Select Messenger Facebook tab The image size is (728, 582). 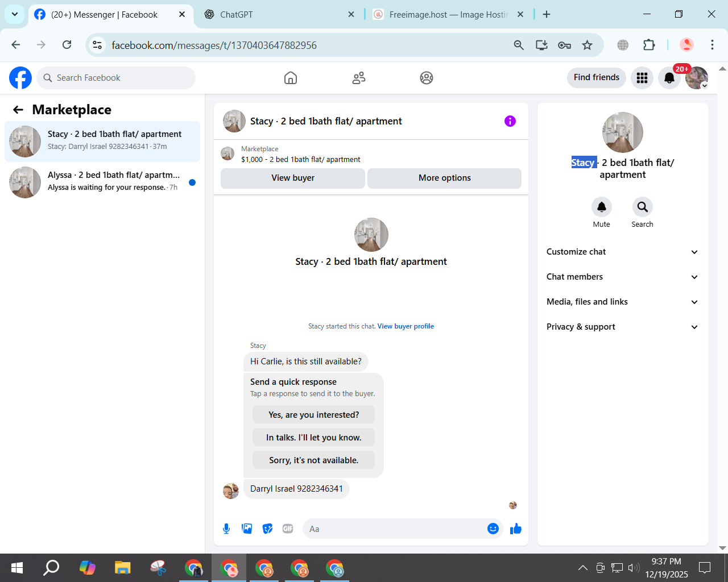[x=110, y=15]
